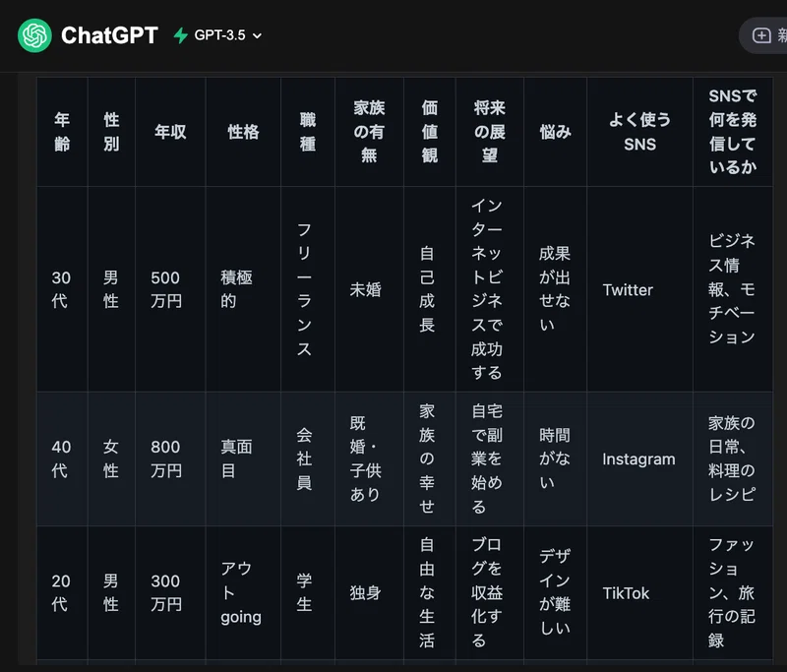Screen dimensions: 787x672
Task: Select the 女性 gender cell
Action: 111,458
